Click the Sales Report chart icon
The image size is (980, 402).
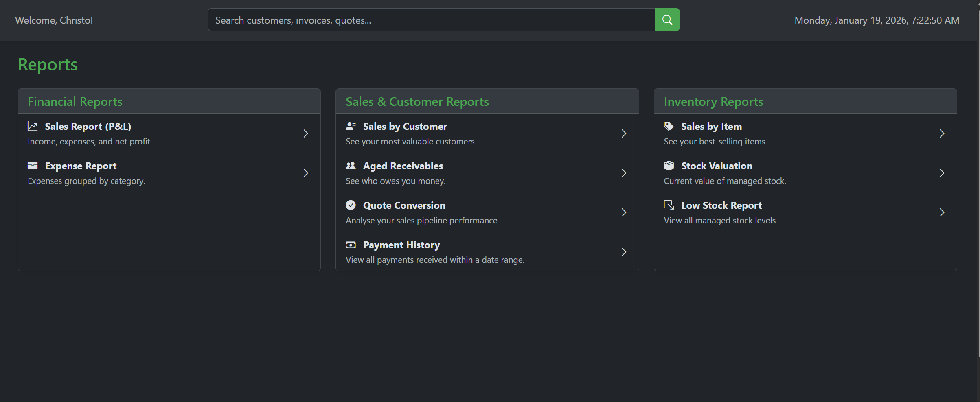point(33,126)
